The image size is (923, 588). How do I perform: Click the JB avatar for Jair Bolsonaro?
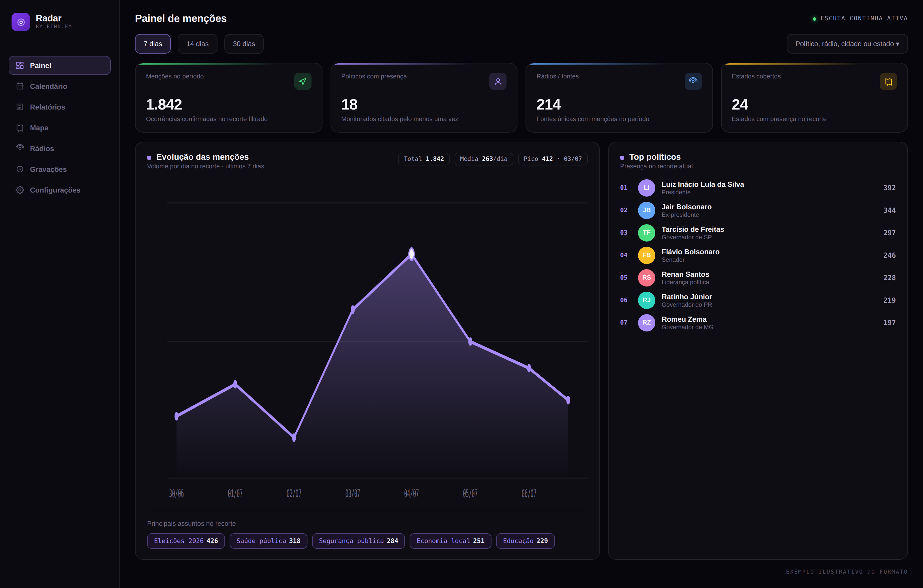coord(646,210)
